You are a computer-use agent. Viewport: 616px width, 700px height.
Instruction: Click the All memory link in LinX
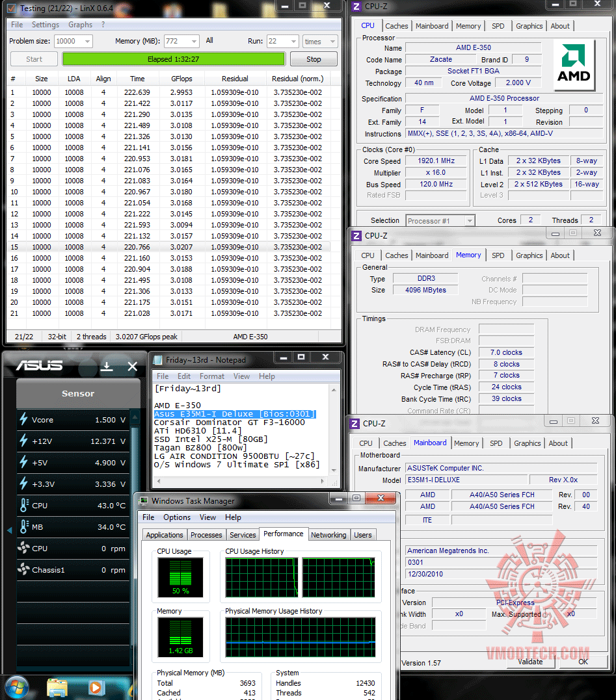tap(209, 41)
